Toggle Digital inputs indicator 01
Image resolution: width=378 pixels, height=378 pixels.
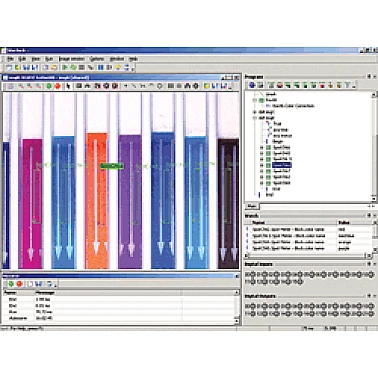coord(264,275)
